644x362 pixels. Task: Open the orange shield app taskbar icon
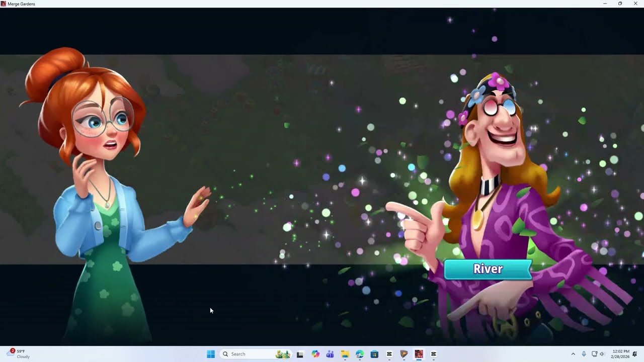coord(404,354)
